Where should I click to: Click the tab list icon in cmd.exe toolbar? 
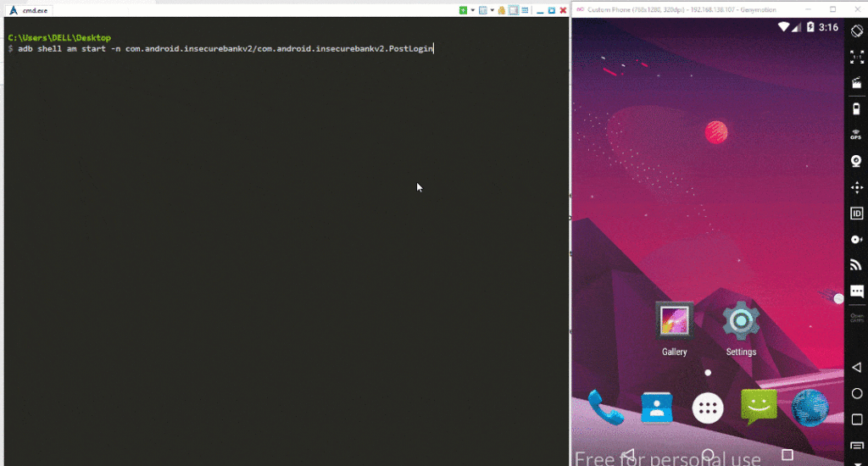[482, 10]
